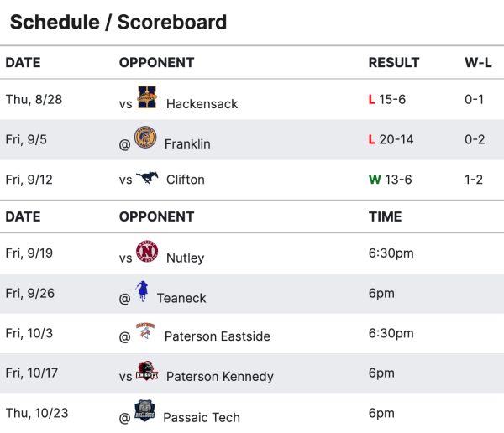Open the Clifton team link

[x=186, y=180]
